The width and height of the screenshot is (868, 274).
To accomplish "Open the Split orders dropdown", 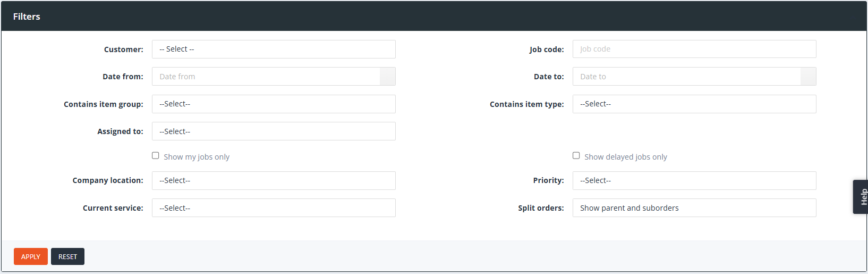I will 694,208.
